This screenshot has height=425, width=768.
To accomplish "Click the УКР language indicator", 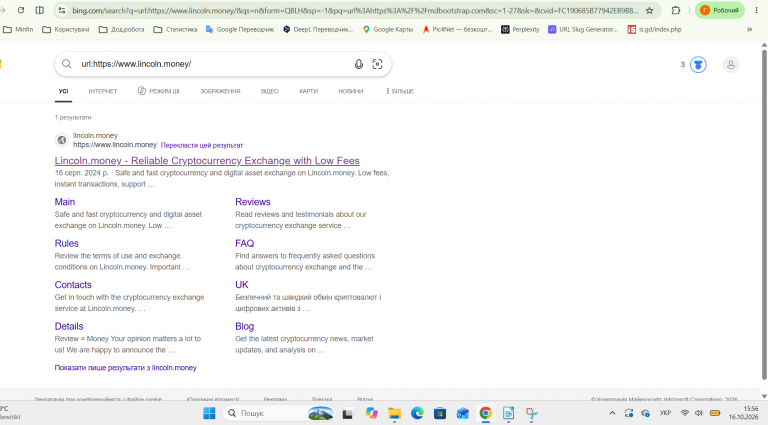I will (665, 413).
